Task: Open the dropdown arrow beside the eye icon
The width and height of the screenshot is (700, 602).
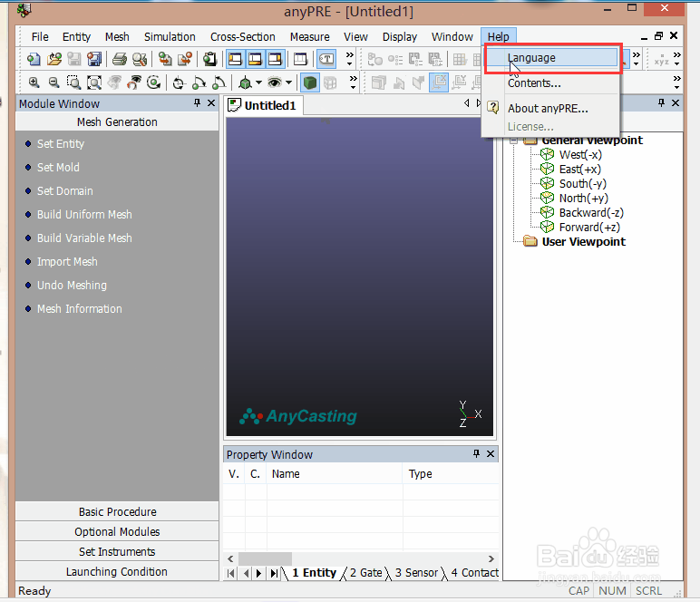Action: (289, 83)
